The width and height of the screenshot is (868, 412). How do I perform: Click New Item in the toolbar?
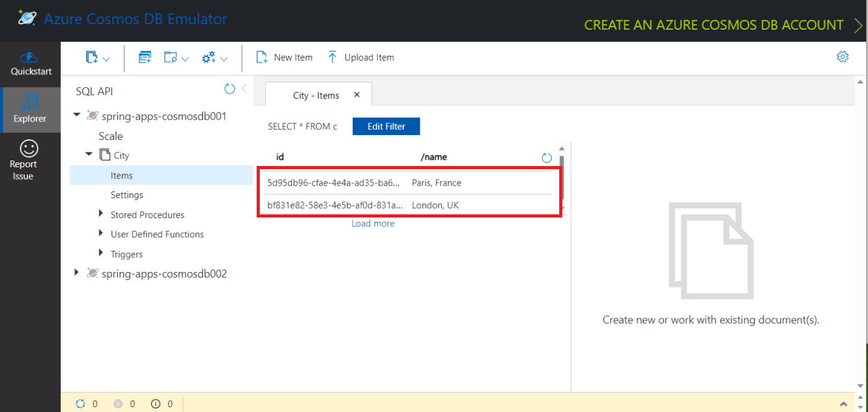coord(285,58)
